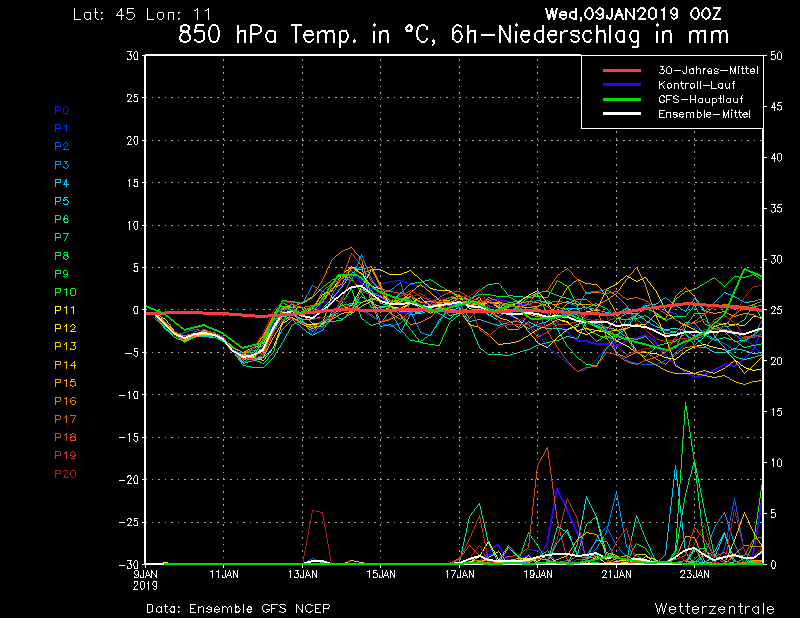Select the "30-Jahres-Mittel" legend label
This screenshot has width=800, height=618.
point(708,70)
